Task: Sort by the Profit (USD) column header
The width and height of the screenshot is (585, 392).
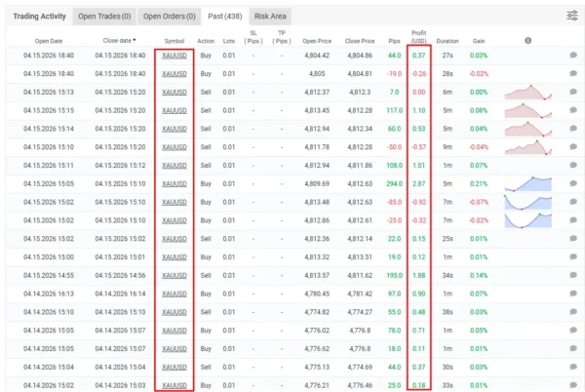Action: tap(418, 37)
